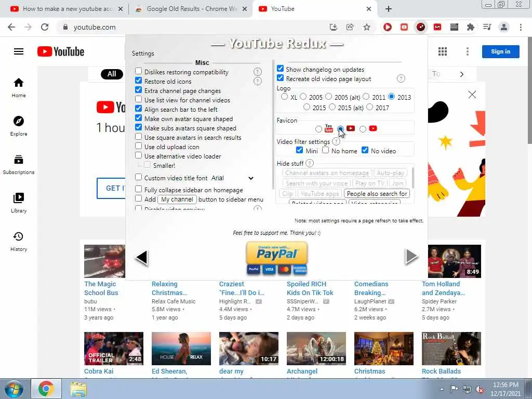Toggle 'Play on TV' hide option
The image size is (532, 399).
pyautogui.click(x=369, y=183)
